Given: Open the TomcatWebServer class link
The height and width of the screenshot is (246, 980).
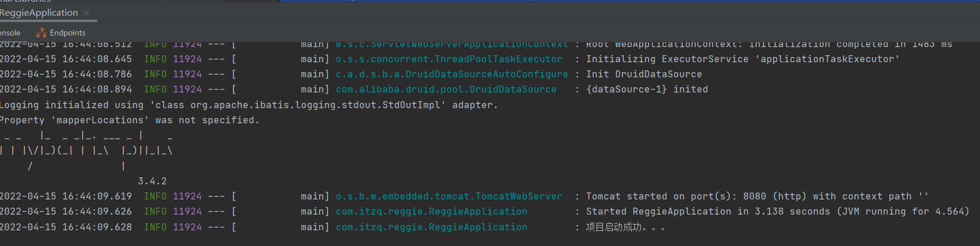Looking at the screenshot, I should (x=449, y=196).
